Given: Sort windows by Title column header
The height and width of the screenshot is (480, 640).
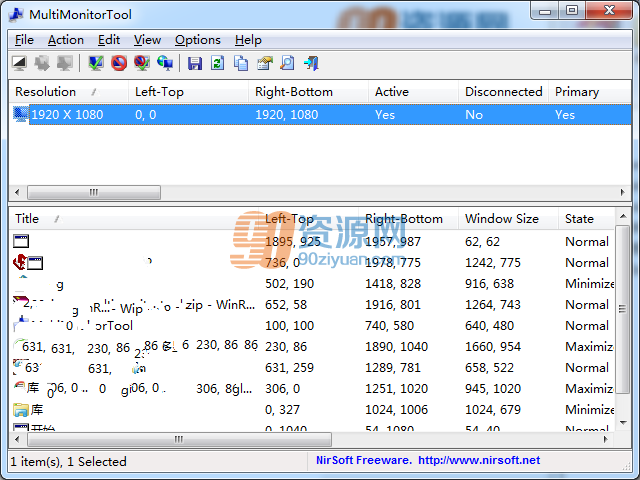Looking at the screenshot, I should tap(134, 219).
